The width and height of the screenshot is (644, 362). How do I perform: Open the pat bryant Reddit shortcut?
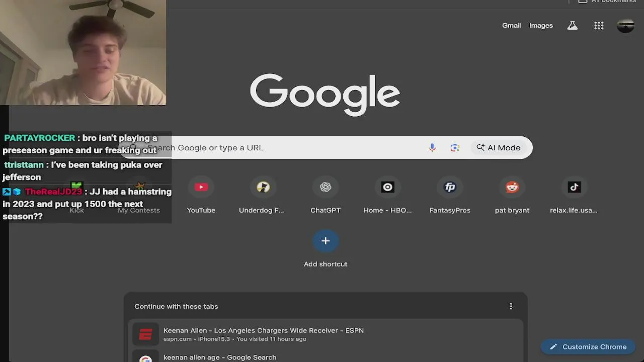(512, 196)
